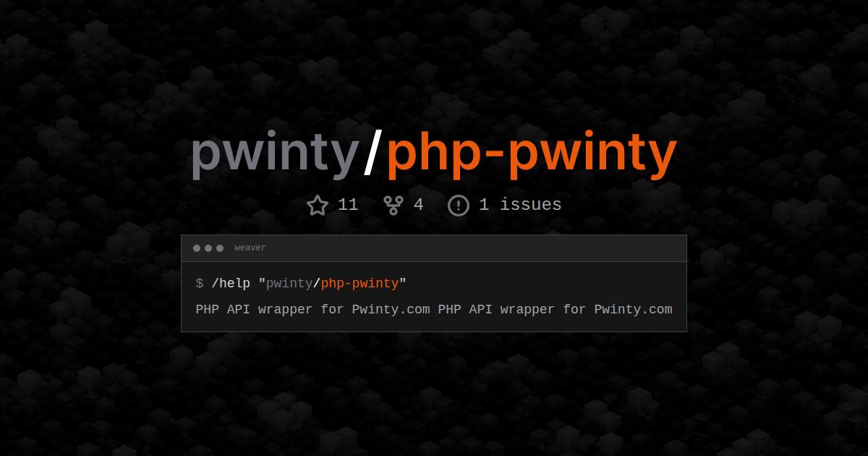
Task: Select the fork count "4"
Action: (418, 205)
